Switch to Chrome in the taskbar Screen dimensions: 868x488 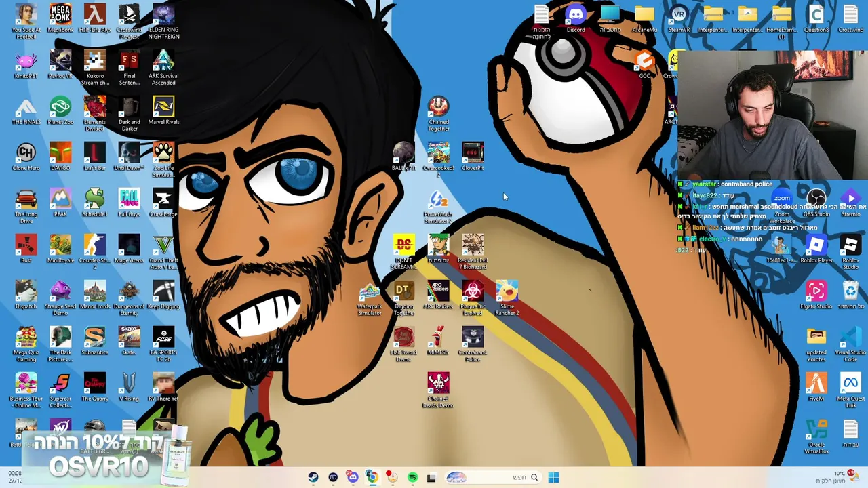click(x=372, y=477)
